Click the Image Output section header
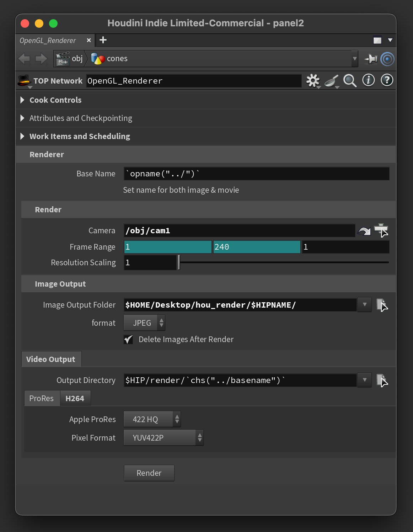The image size is (413, 532). pos(208,284)
